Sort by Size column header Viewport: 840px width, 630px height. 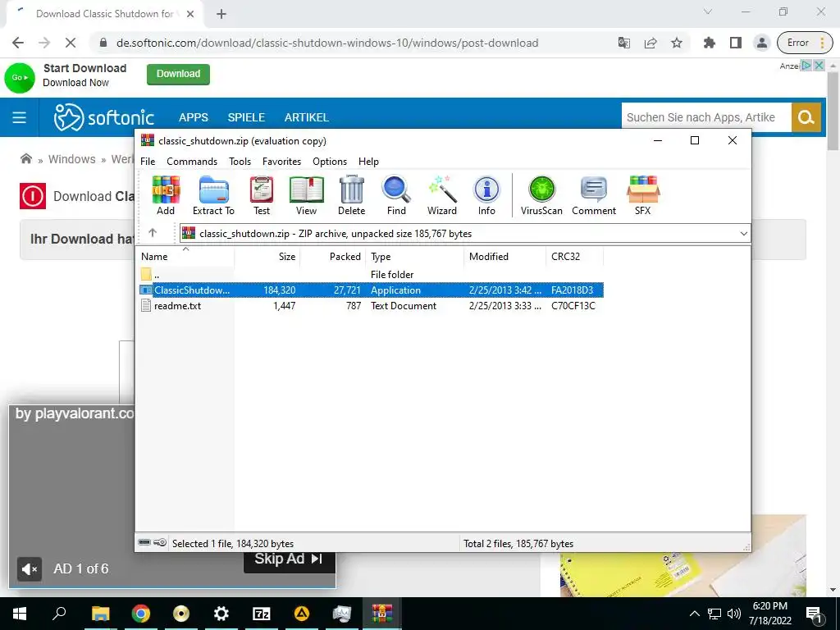(x=267, y=257)
